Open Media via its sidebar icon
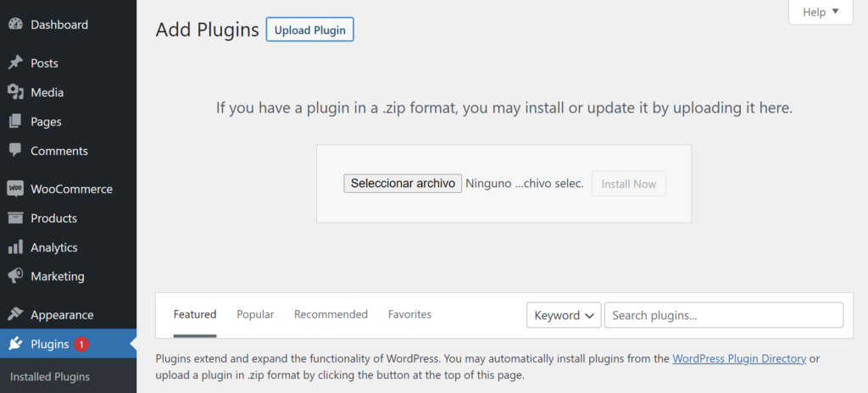 click(x=15, y=92)
